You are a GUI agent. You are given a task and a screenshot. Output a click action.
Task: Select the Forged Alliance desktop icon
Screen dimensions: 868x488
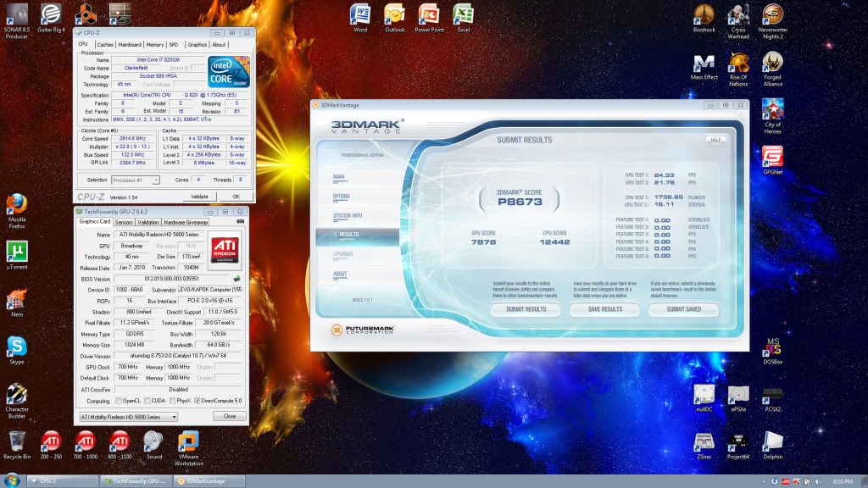(773, 69)
